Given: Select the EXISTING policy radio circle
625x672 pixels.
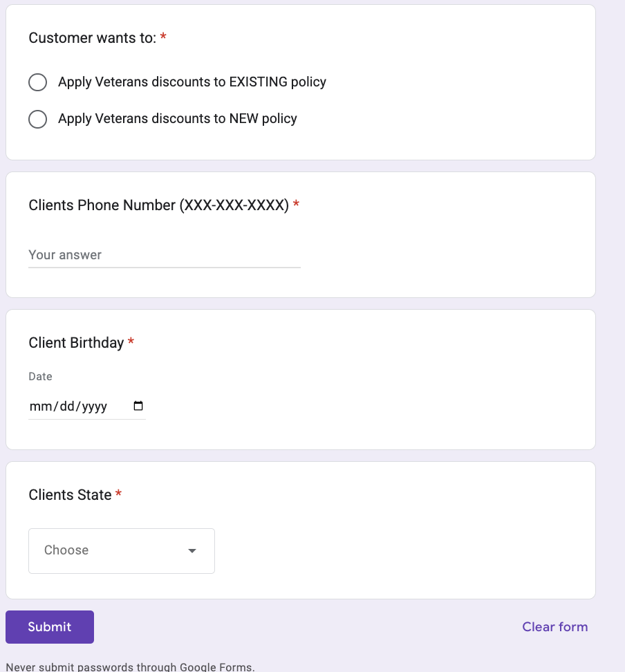Looking at the screenshot, I should coord(37,82).
